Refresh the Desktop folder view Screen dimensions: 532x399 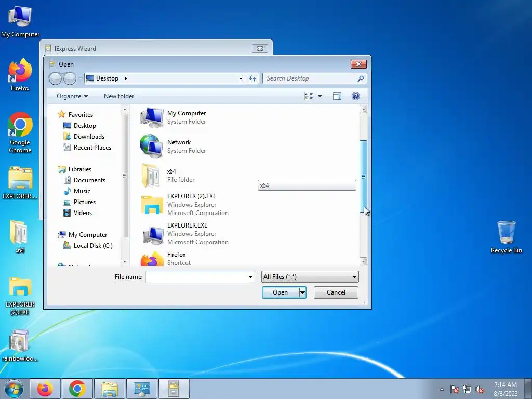coord(252,79)
